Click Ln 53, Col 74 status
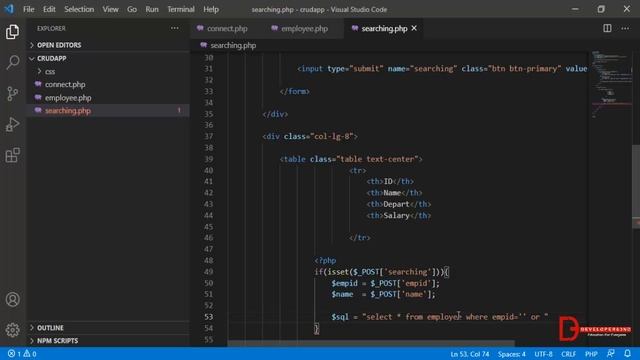The width and height of the screenshot is (640, 360). pyautogui.click(x=469, y=354)
